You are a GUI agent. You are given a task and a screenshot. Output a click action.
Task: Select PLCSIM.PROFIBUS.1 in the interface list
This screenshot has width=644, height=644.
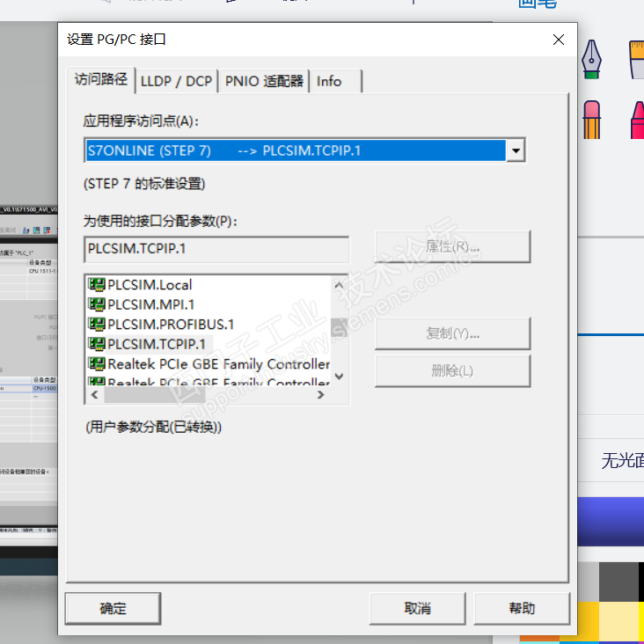(x=171, y=324)
